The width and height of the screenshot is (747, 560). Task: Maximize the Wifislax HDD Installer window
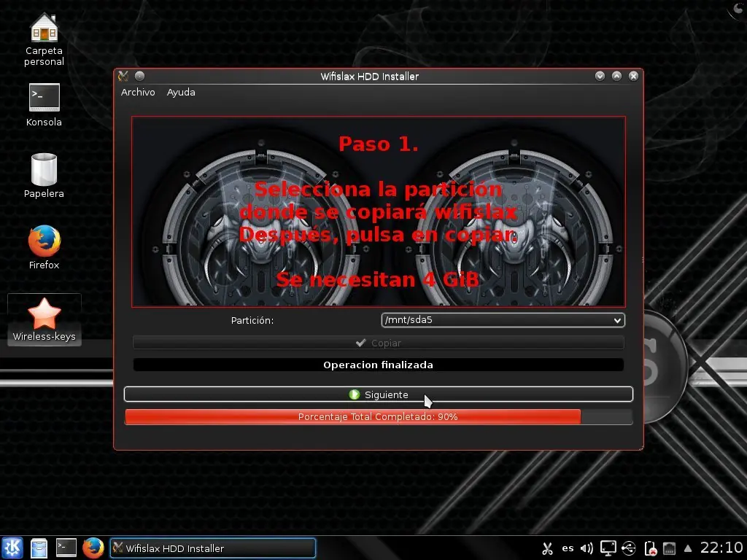tap(616, 76)
